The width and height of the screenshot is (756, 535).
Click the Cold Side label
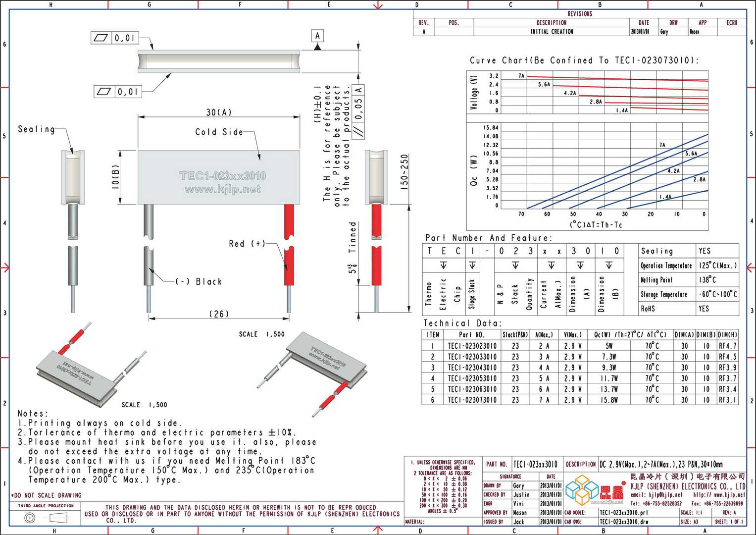[219, 132]
